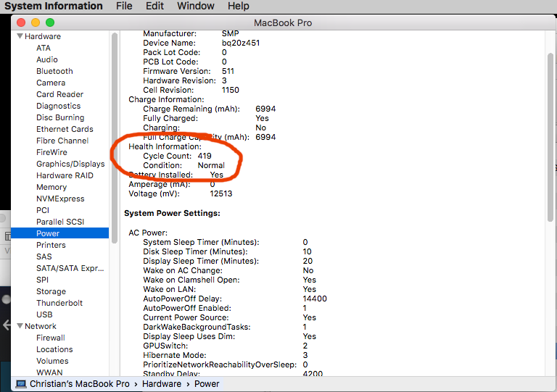Click the Voltage value 12513
This screenshot has height=392, width=557.
221,193
